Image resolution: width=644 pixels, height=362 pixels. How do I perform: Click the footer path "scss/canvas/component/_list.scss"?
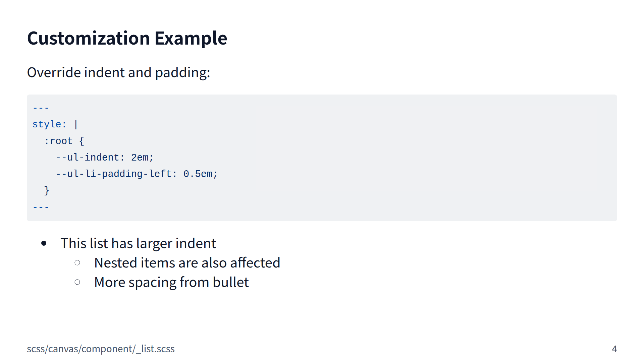pyautogui.click(x=101, y=349)
